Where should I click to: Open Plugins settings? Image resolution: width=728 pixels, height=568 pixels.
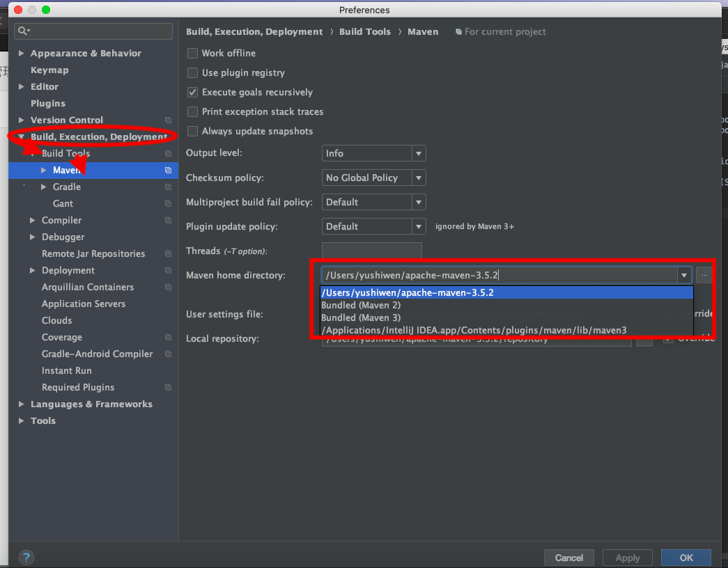(x=48, y=104)
